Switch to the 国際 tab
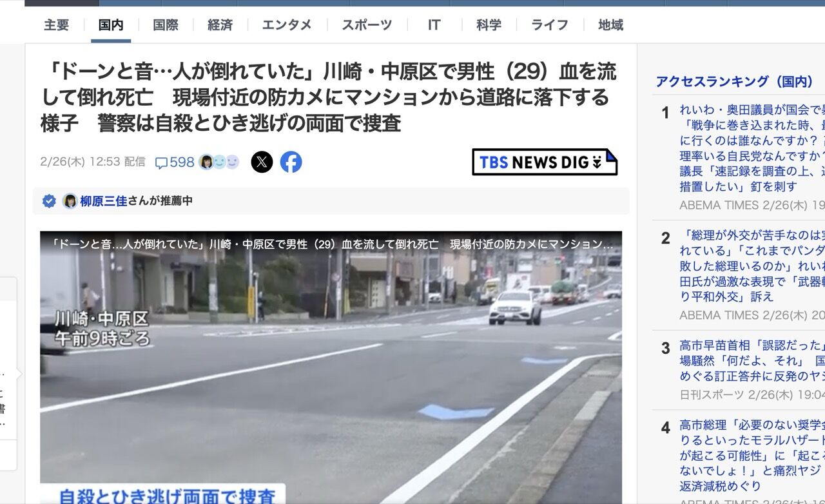Screen dimensions: 825x504 (x=166, y=25)
